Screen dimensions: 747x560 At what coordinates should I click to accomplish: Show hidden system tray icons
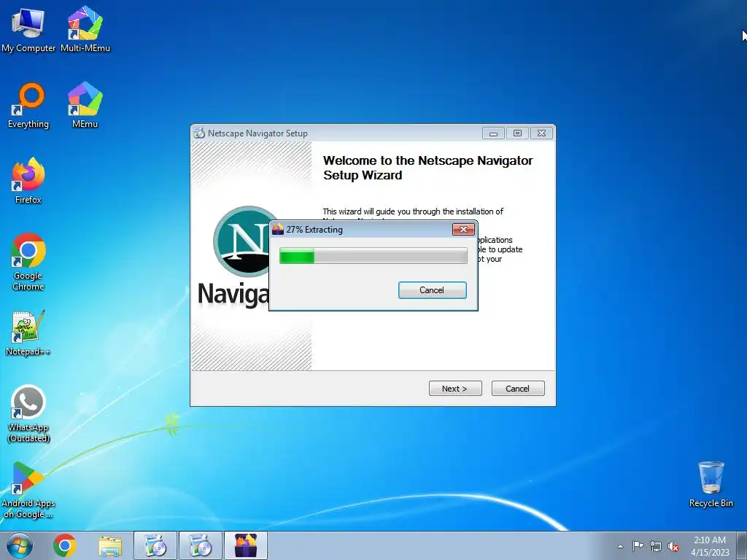click(620, 546)
